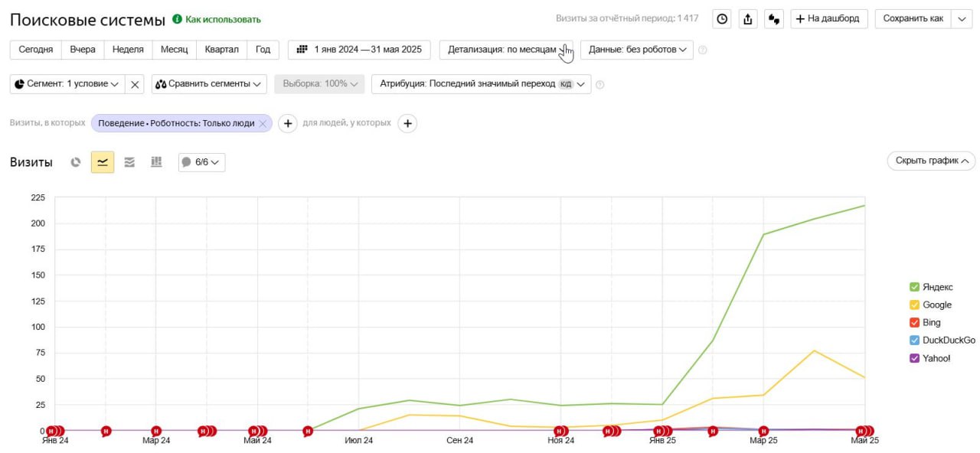Open 'Данные: без роботов' dropdown
This screenshot has width=980, height=453.
click(x=637, y=49)
